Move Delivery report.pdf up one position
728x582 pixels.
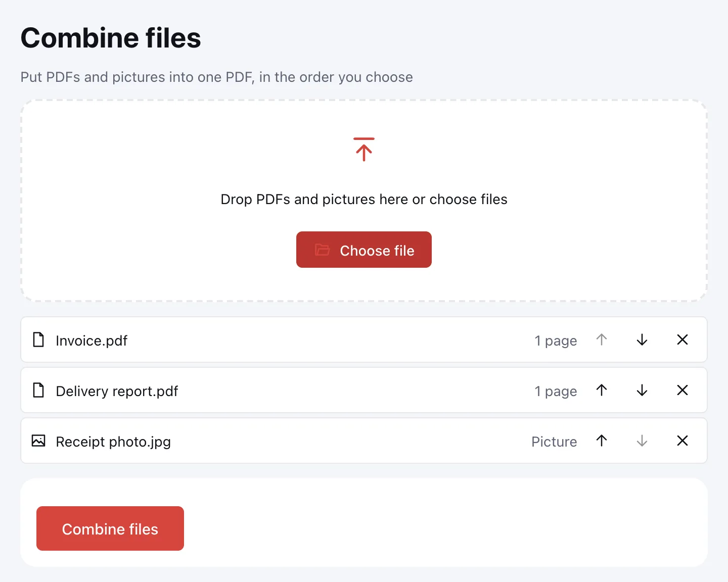click(x=602, y=390)
